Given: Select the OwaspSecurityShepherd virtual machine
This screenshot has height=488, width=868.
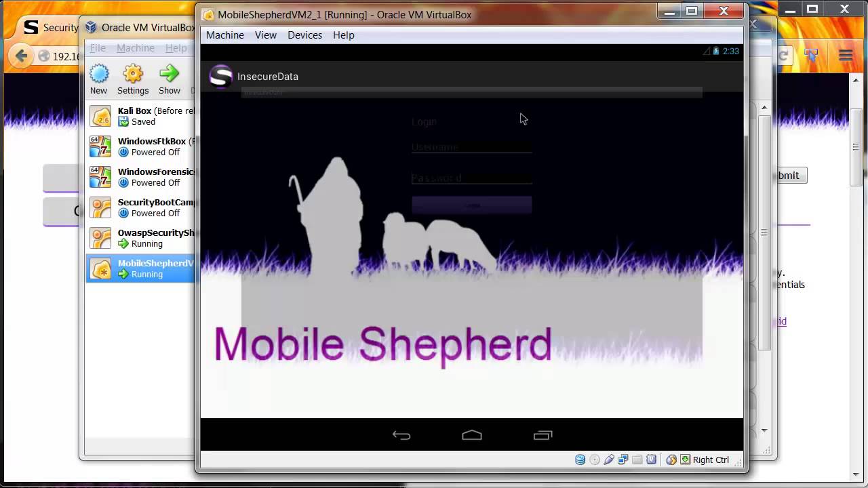Looking at the screenshot, I should coord(141,238).
